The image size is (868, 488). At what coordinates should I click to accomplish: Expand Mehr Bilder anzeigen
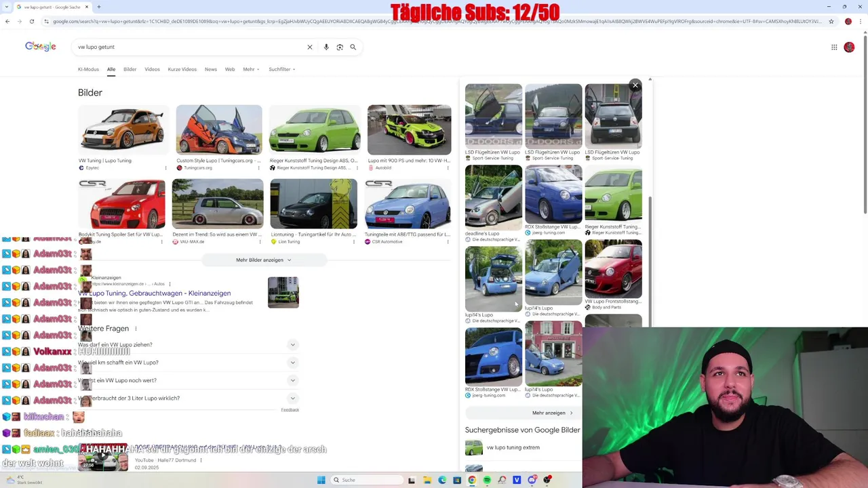click(x=264, y=260)
